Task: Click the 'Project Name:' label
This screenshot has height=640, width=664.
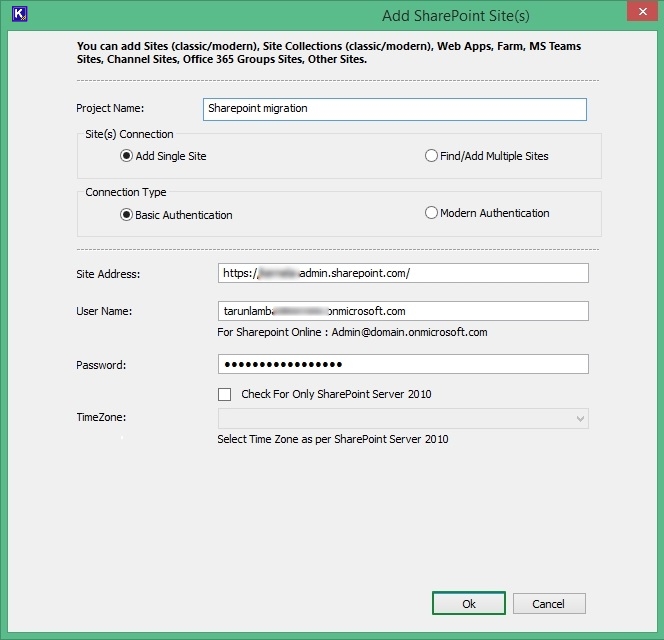Action: 110,108
